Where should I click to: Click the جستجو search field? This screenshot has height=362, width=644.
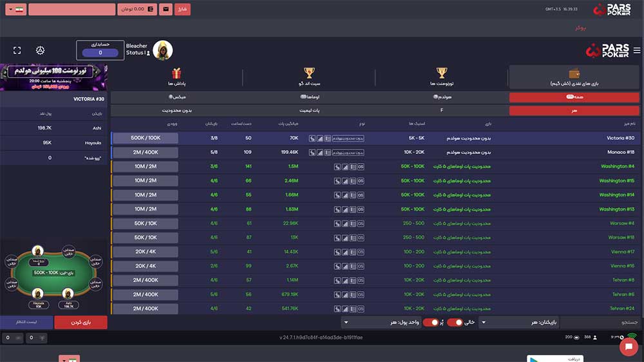[602, 322]
